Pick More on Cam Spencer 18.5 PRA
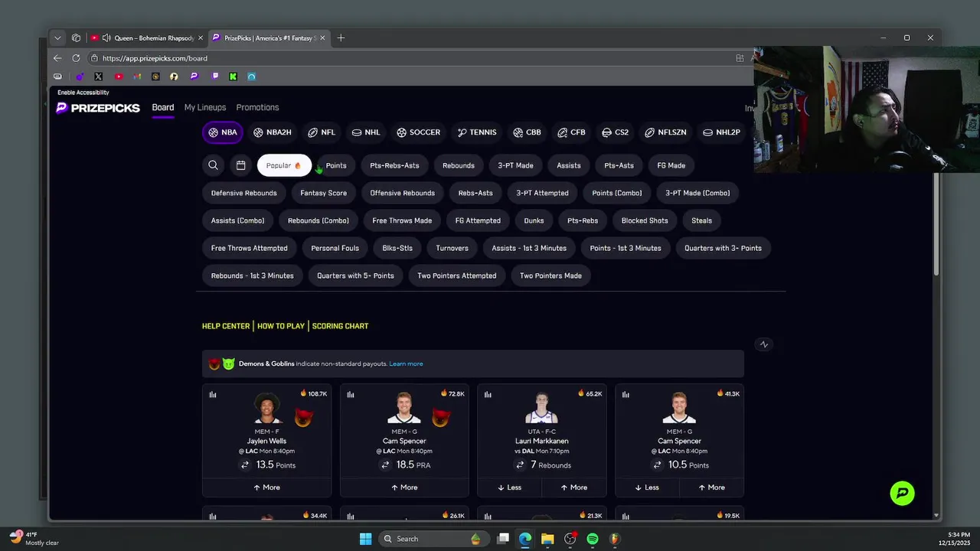 point(404,487)
